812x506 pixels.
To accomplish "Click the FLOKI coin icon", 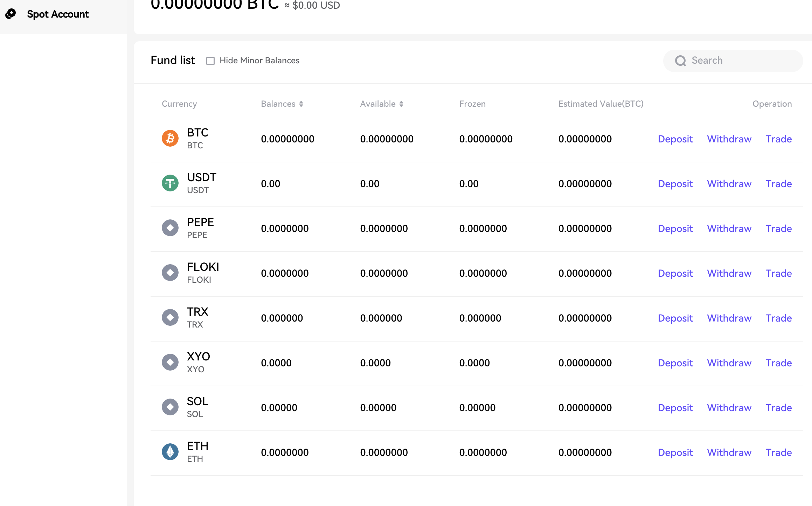I will (x=170, y=273).
